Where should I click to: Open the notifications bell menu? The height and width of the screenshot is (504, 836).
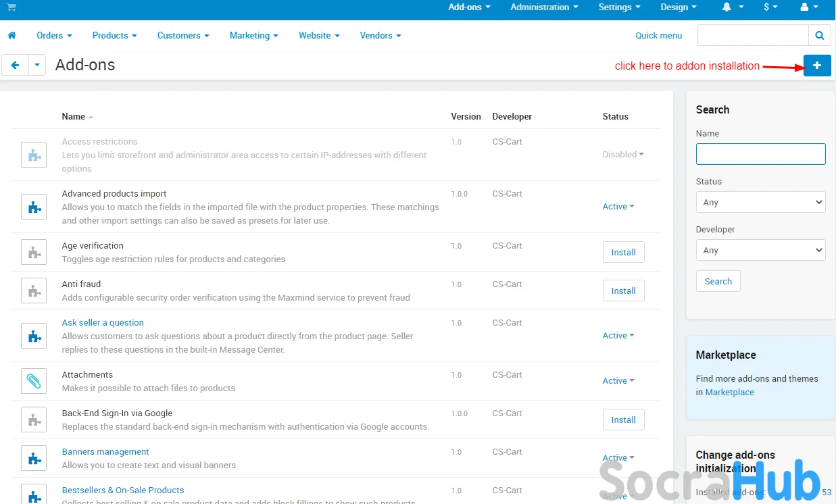click(732, 7)
